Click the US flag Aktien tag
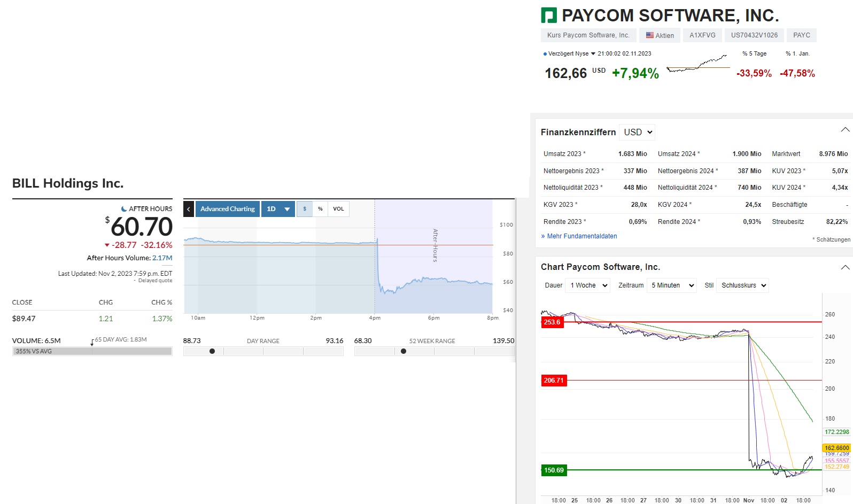The width and height of the screenshot is (853, 504). tap(660, 35)
